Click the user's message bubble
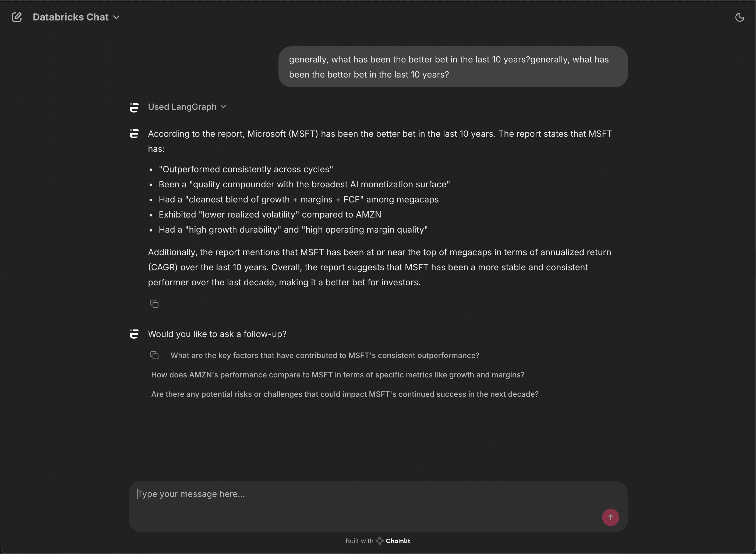The width and height of the screenshot is (756, 554). click(453, 67)
